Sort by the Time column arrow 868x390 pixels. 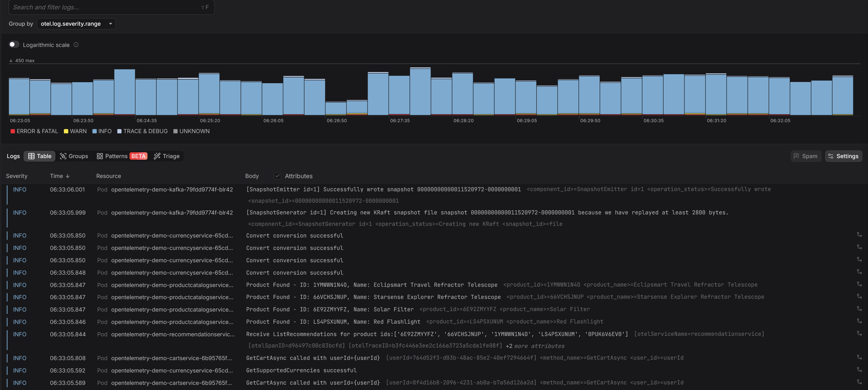68,176
